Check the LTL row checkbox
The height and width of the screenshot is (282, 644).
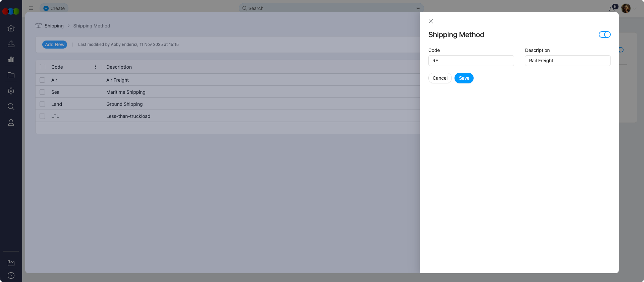[x=42, y=116]
